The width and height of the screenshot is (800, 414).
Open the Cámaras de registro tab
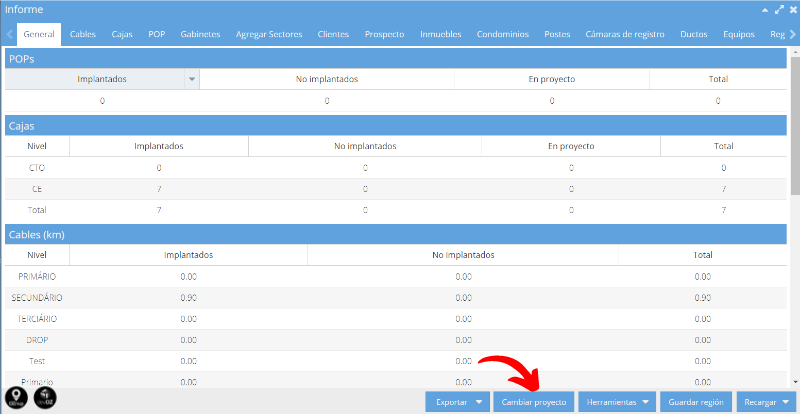[625, 35]
